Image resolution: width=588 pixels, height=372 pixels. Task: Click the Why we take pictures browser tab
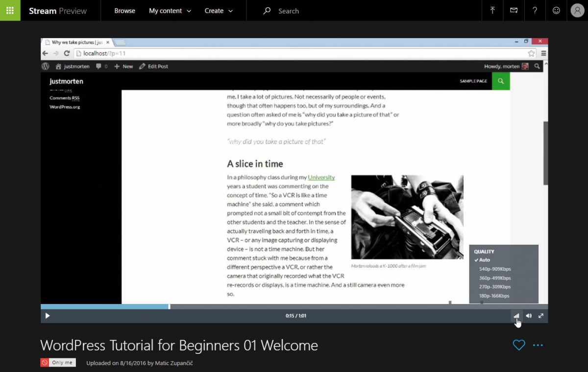coord(77,43)
